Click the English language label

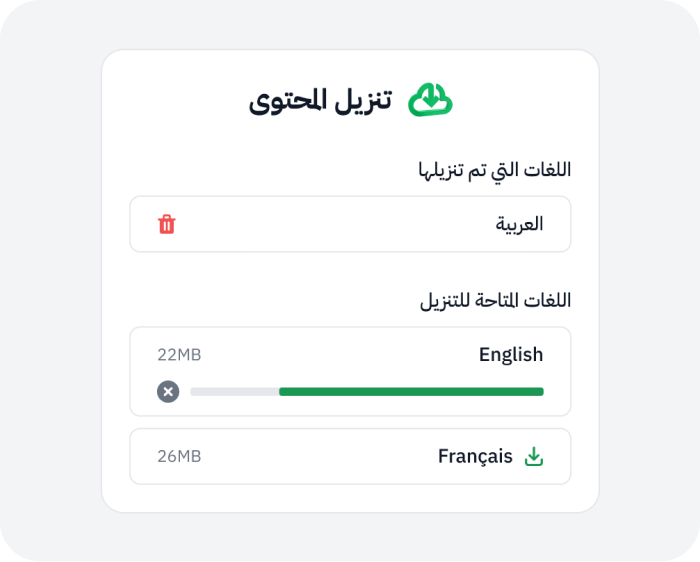tap(510, 355)
